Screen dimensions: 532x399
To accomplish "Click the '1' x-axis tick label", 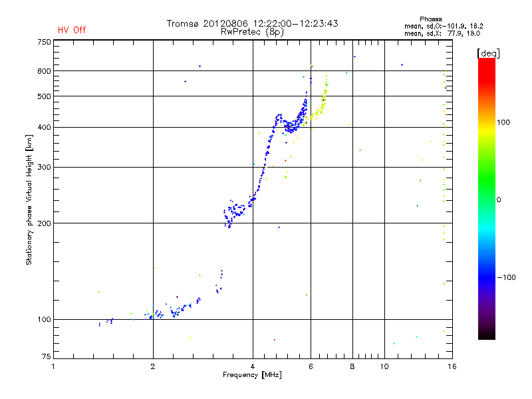I will tap(53, 366).
